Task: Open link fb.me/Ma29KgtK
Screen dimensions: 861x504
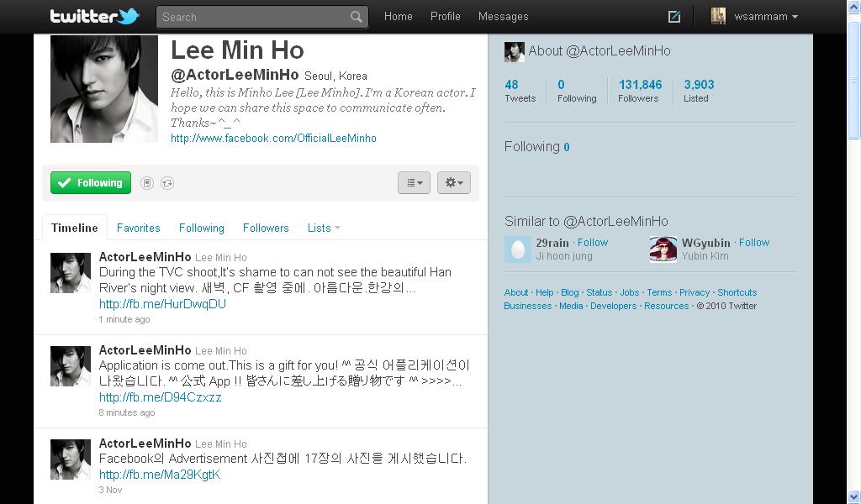Action: pos(160,475)
